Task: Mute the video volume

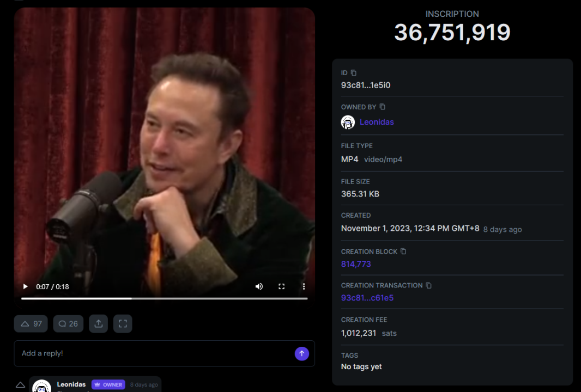Action: click(x=259, y=286)
